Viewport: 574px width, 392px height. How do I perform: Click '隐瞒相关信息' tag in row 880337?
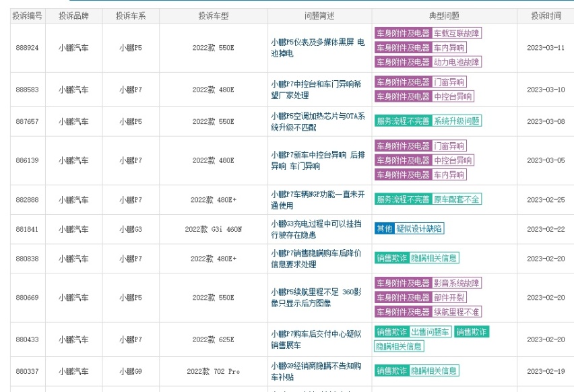(x=434, y=370)
